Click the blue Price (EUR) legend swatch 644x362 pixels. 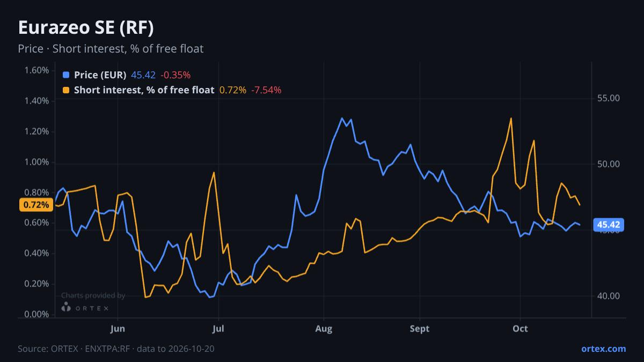(66, 75)
